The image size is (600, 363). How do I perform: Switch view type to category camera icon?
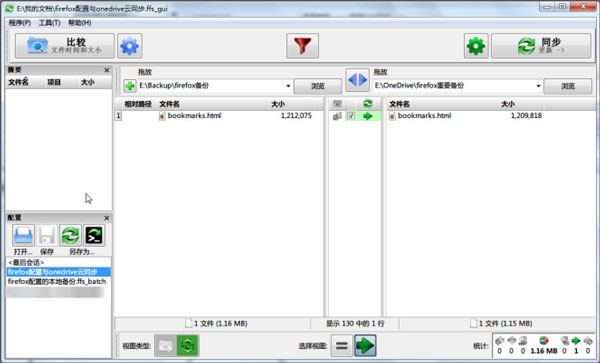coord(165,346)
